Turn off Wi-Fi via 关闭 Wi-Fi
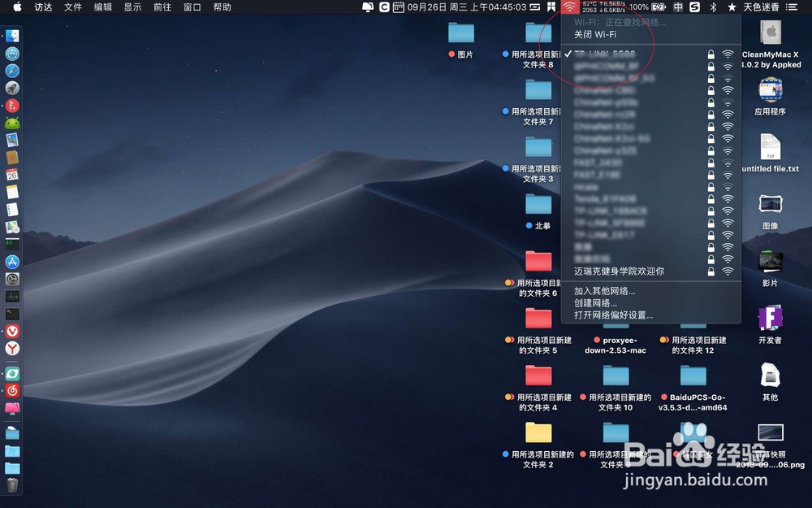Image resolution: width=812 pixels, height=508 pixels. (593, 34)
